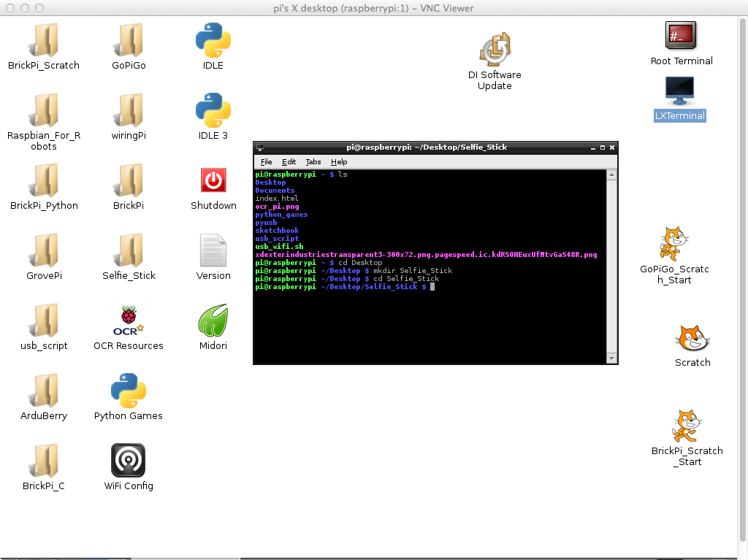Click 'usb_wifi.sh' in terminal output
The width and height of the screenshot is (748, 560).
click(279, 247)
